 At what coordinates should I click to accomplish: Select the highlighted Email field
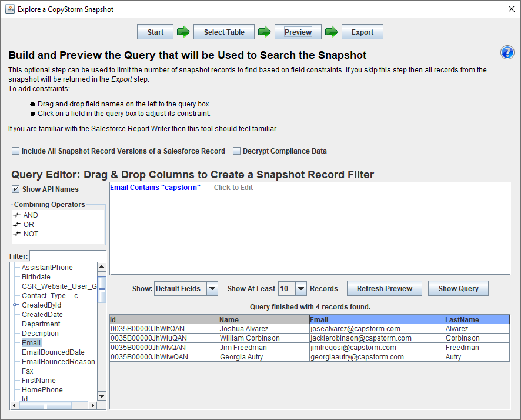[x=31, y=342]
